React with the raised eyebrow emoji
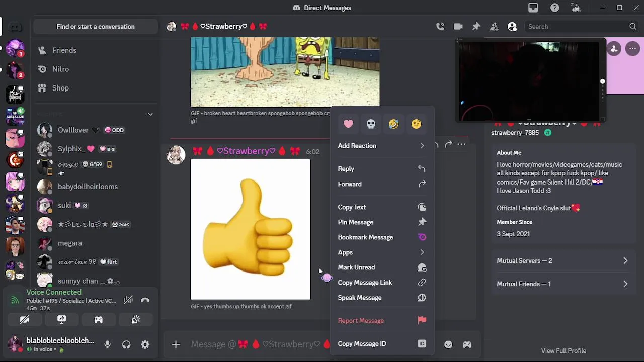This screenshot has height=362, width=644. 416,124
